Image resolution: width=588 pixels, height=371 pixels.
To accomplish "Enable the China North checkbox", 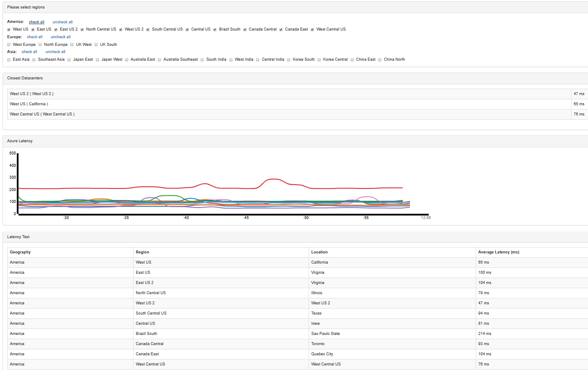I will pos(379,60).
